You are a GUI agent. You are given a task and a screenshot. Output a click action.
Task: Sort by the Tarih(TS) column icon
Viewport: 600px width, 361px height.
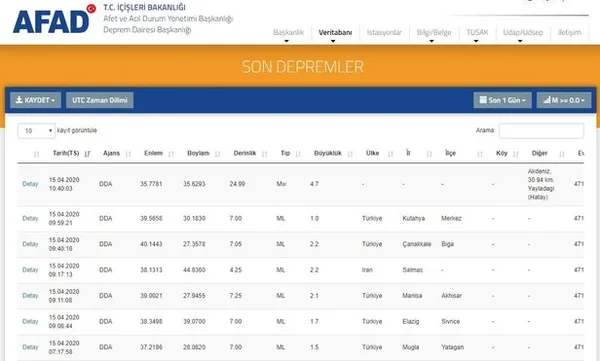[x=87, y=154]
